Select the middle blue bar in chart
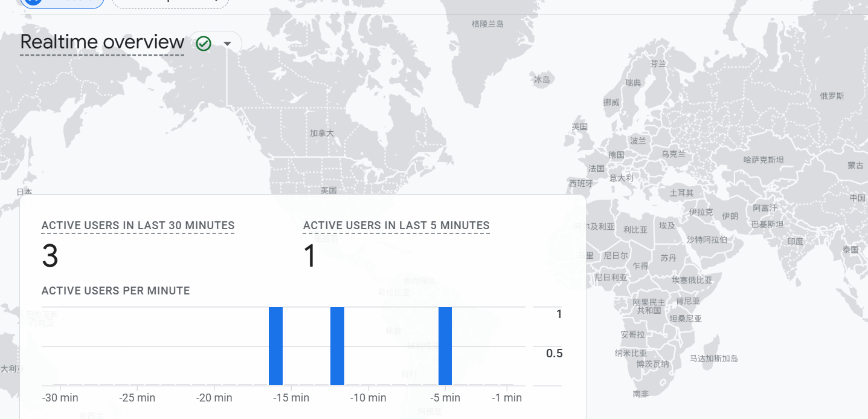Screen dimensions: 868x419 point(337,346)
